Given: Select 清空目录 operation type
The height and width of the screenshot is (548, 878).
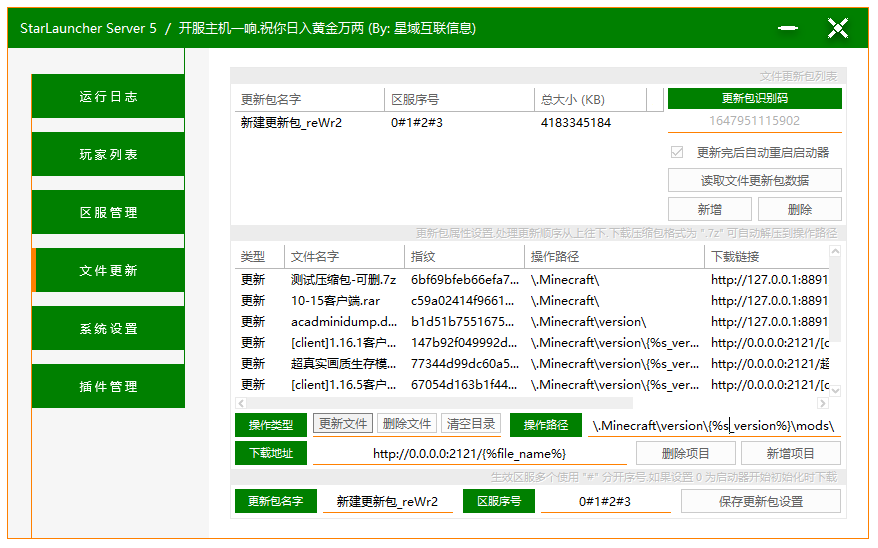Looking at the screenshot, I should pyautogui.click(x=471, y=424).
